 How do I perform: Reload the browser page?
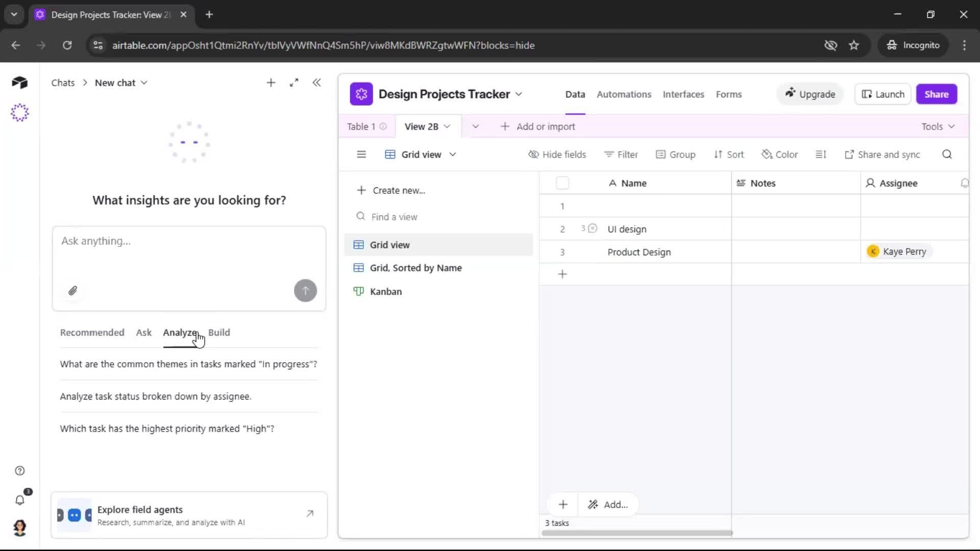(x=67, y=45)
